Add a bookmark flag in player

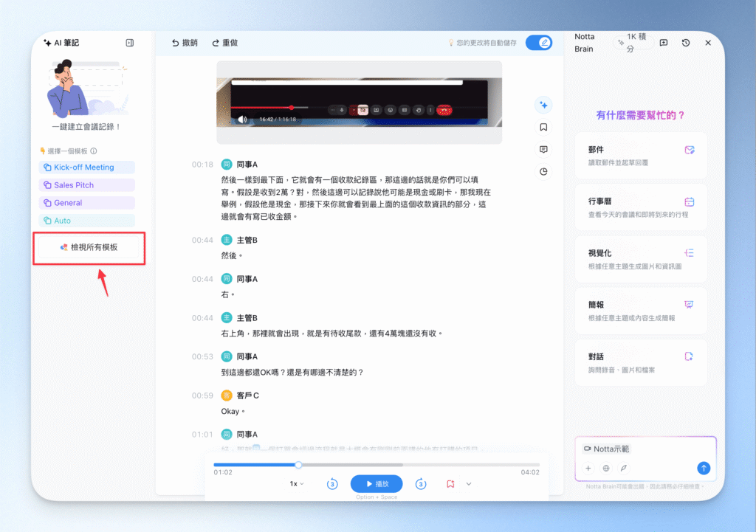[x=450, y=484]
